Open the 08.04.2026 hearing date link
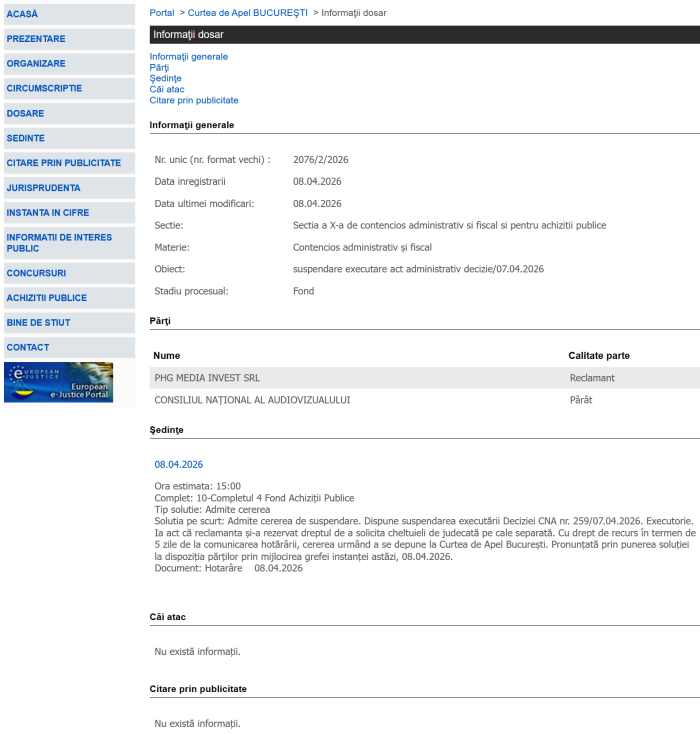This screenshot has width=700, height=734. coord(179,465)
